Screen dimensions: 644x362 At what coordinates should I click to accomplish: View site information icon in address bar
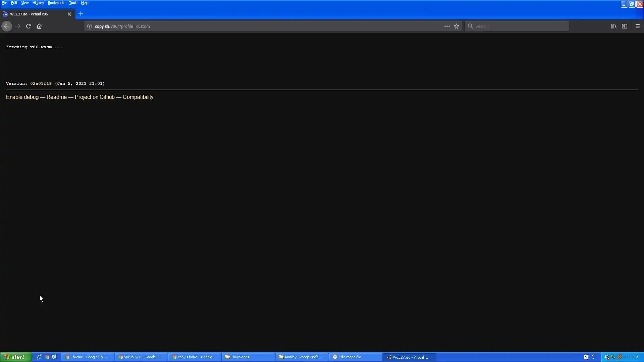coord(90,26)
